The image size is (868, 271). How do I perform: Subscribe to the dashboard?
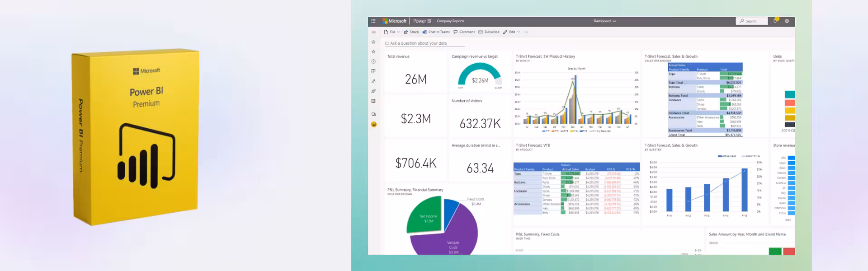coord(489,32)
